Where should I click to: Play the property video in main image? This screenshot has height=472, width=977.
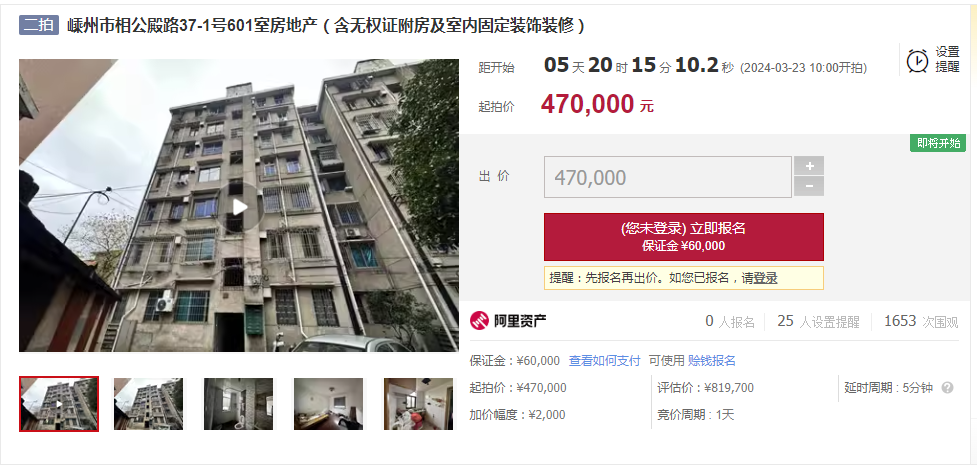[x=239, y=207]
